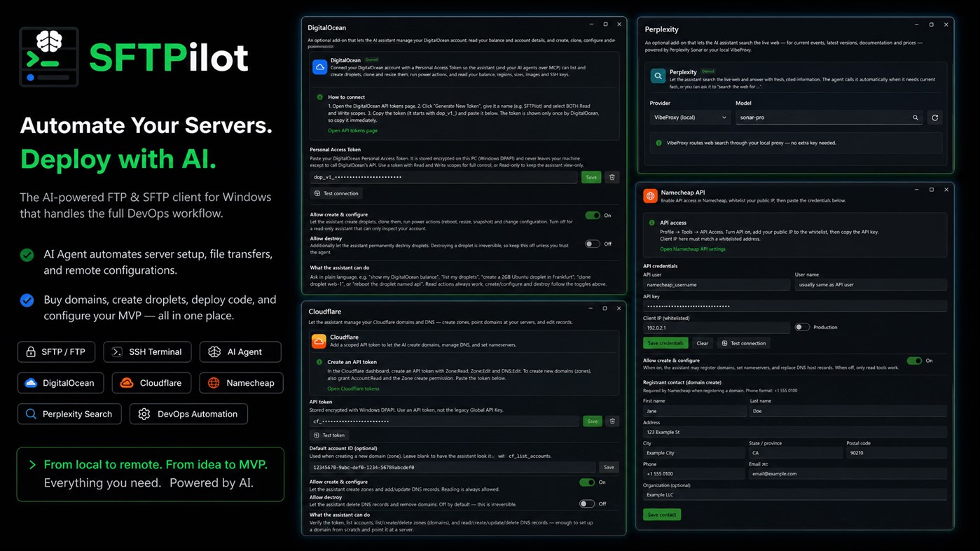
Task: Click the First name field with Jane
Action: [694, 411]
